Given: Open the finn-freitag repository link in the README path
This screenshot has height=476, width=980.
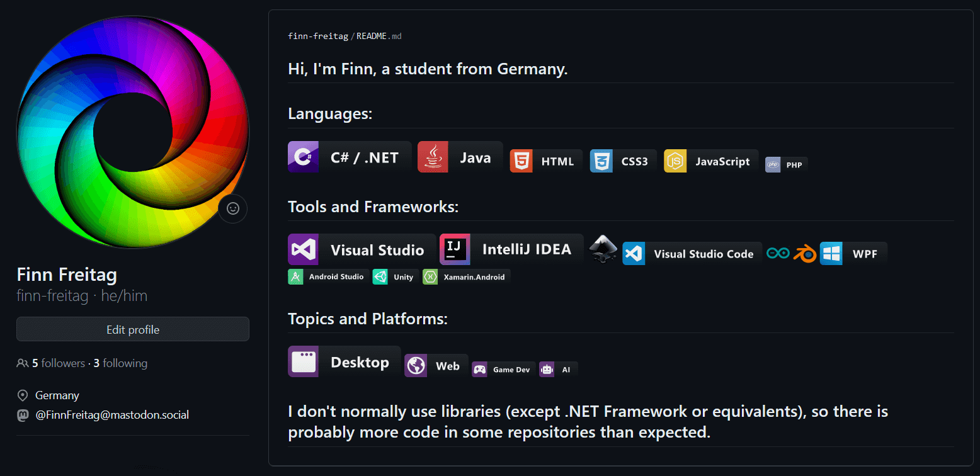Looking at the screenshot, I should pyautogui.click(x=318, y=36).
